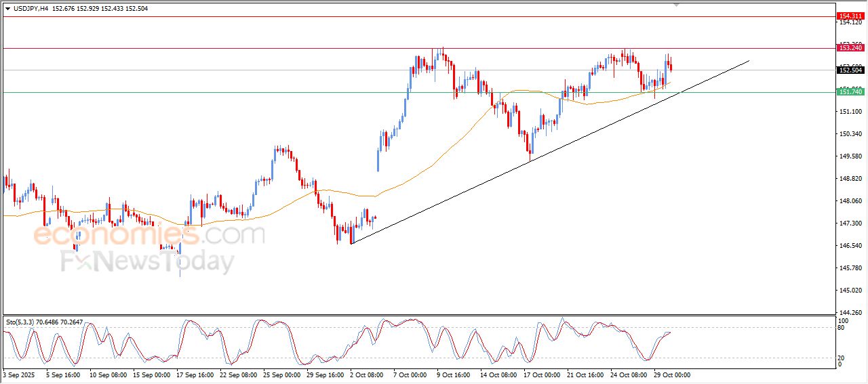Click the 5 Sep 16:00 time label
Viewport: 868px width, 384px height.
pos(64,375)
